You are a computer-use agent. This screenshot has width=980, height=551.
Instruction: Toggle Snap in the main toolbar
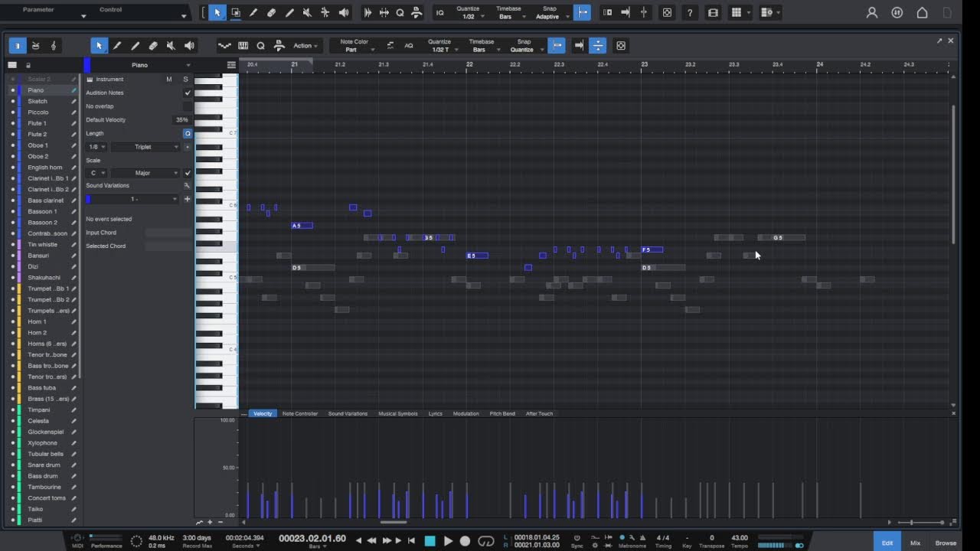click(x=583, y=12)
